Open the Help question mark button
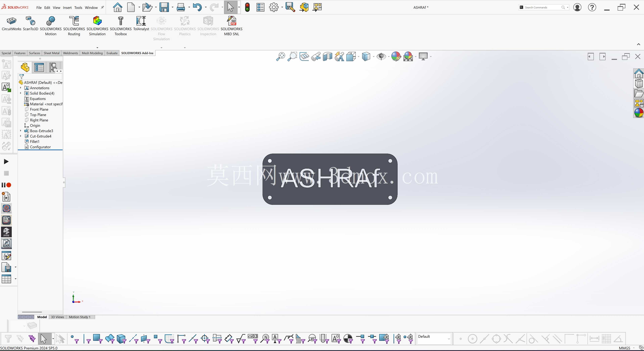 click(x=592, y=7)
